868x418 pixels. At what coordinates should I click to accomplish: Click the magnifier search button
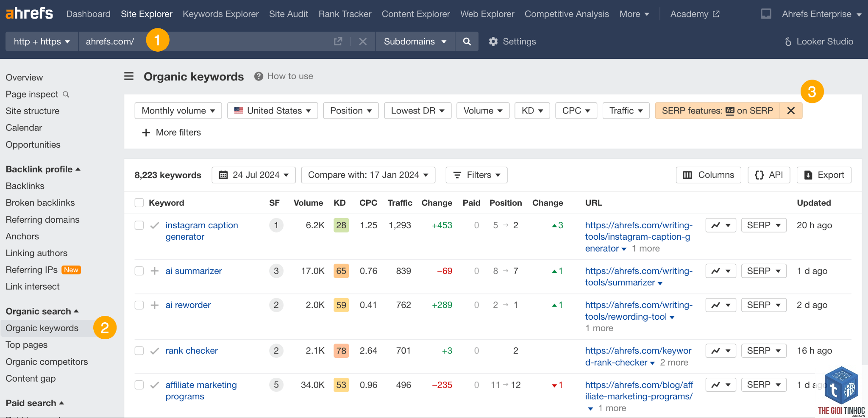point(467,42)
